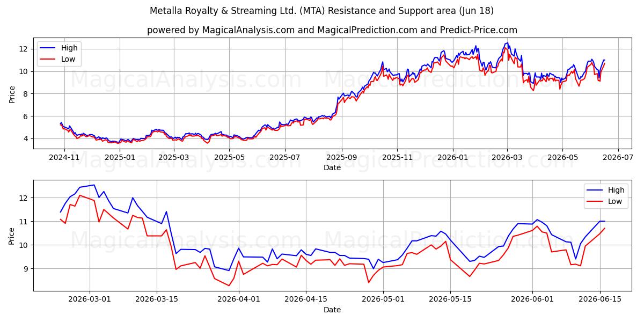Click the '2026-04-01' bottom axis label
The height and width of the screenshot is (322, 644).
pyautogui.click(x=239, y=299)
